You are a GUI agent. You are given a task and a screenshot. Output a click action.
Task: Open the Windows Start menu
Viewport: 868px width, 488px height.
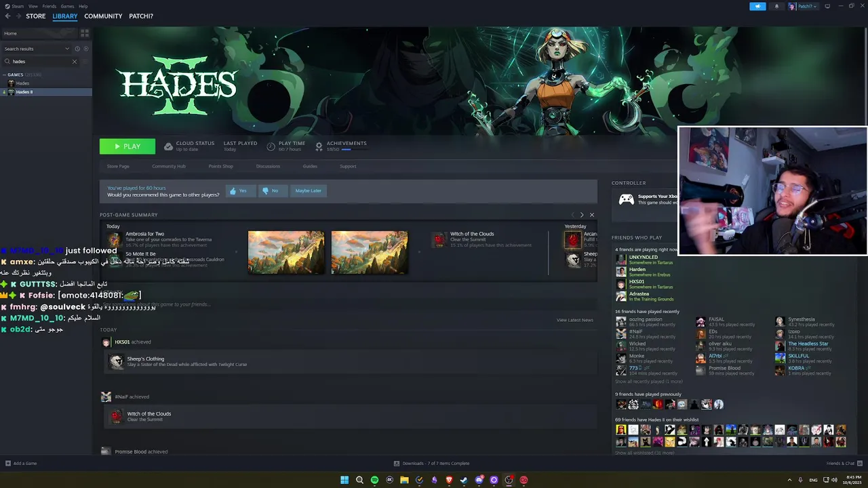(x=344, y=480)
